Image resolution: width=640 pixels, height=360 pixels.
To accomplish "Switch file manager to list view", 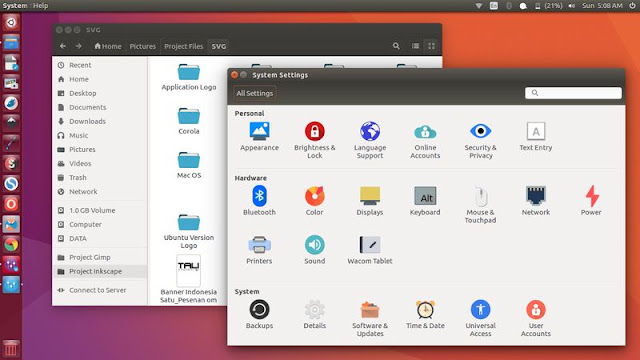I will (415, 46).
